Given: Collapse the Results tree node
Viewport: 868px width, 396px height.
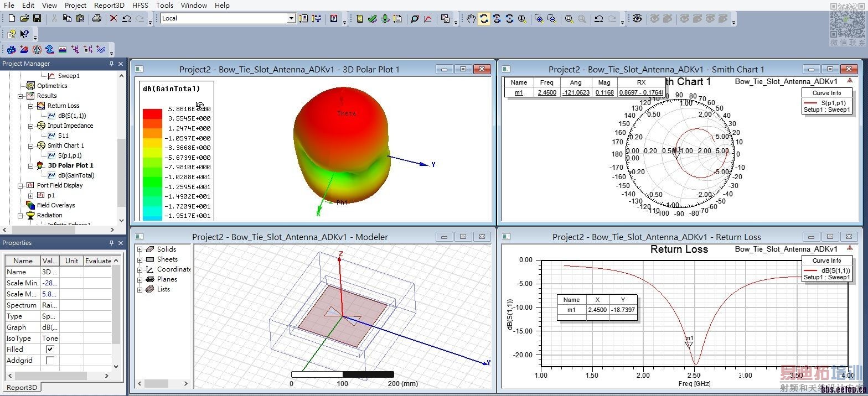Looking at the screenshot, I should 20,96.
